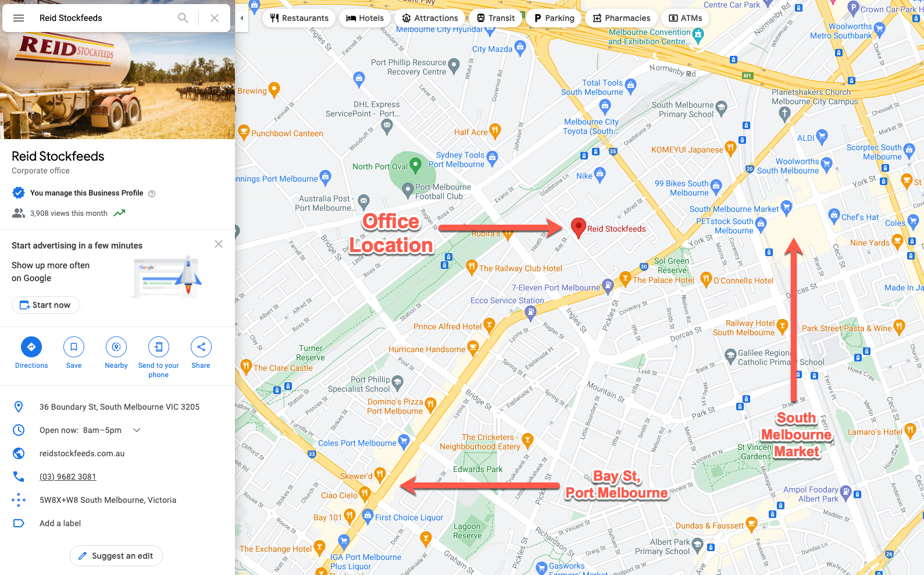Filter map by Restaurants
This screenshot has width=924, height=575.
(x=299, y=18)
